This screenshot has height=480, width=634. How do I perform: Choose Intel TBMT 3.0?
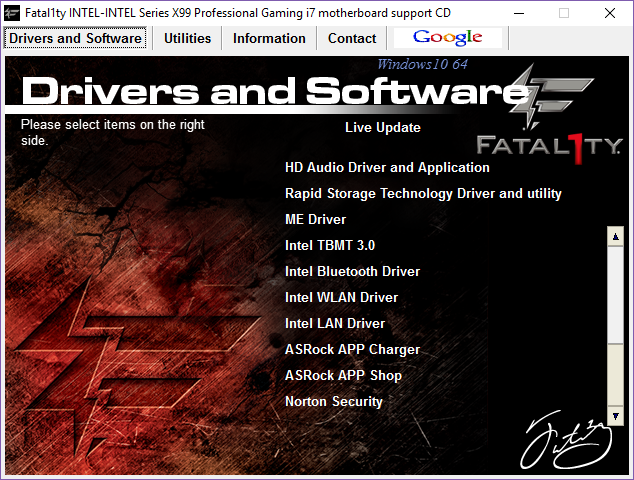coord(330,245)
